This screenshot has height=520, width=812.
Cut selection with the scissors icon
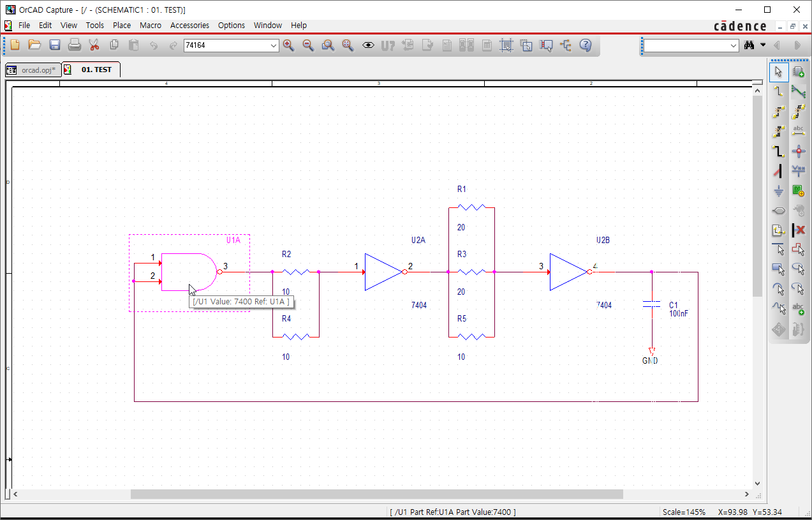pos(94,45)
